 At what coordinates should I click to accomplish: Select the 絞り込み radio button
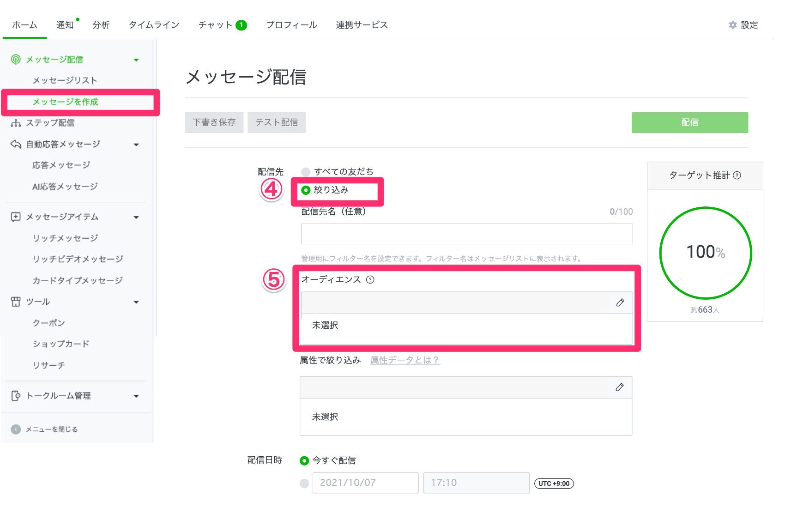306,190
